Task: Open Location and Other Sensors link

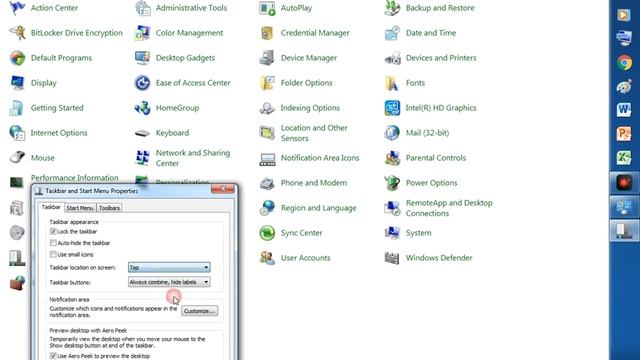Action: [314, 133]
